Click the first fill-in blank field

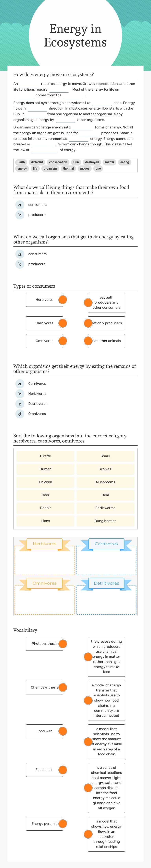coord(30,84)
